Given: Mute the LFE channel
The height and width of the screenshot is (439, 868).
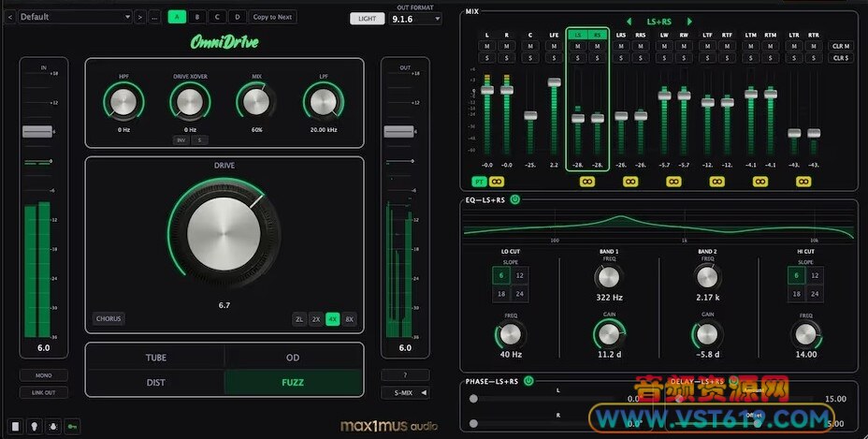Looking at the screenshot, I should tap(554, 46).
